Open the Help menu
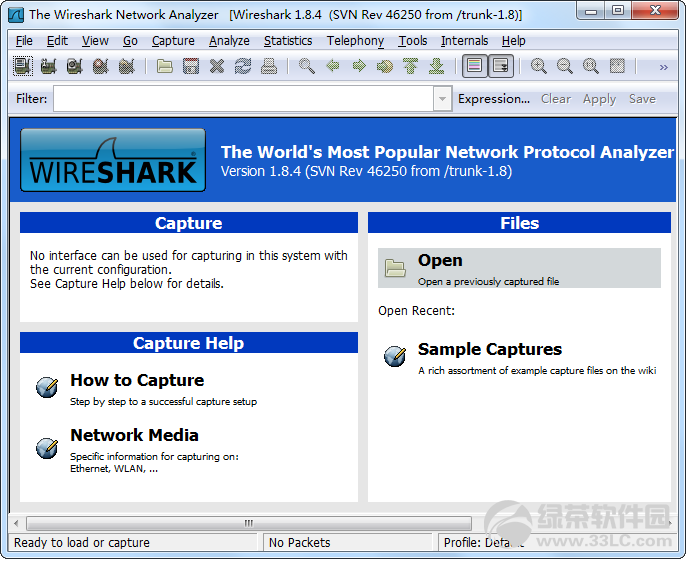Viewport: 686px width, 562px height. click(x=514, y=41)
